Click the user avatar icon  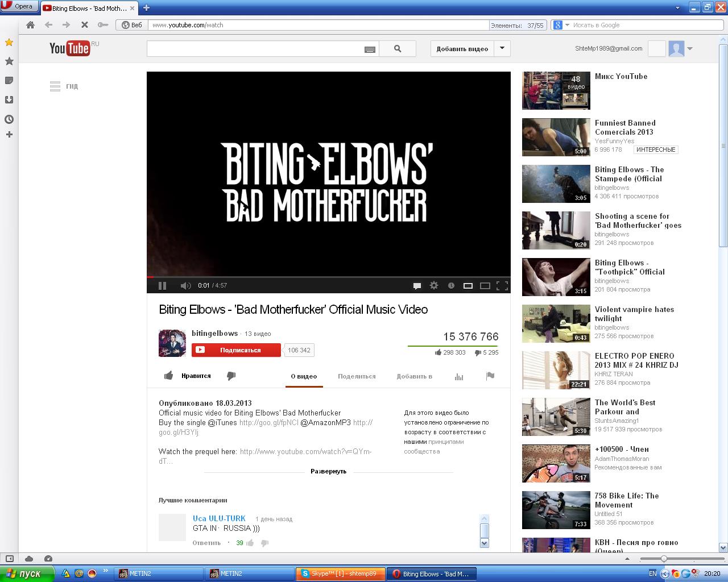[x=676, y=49]
